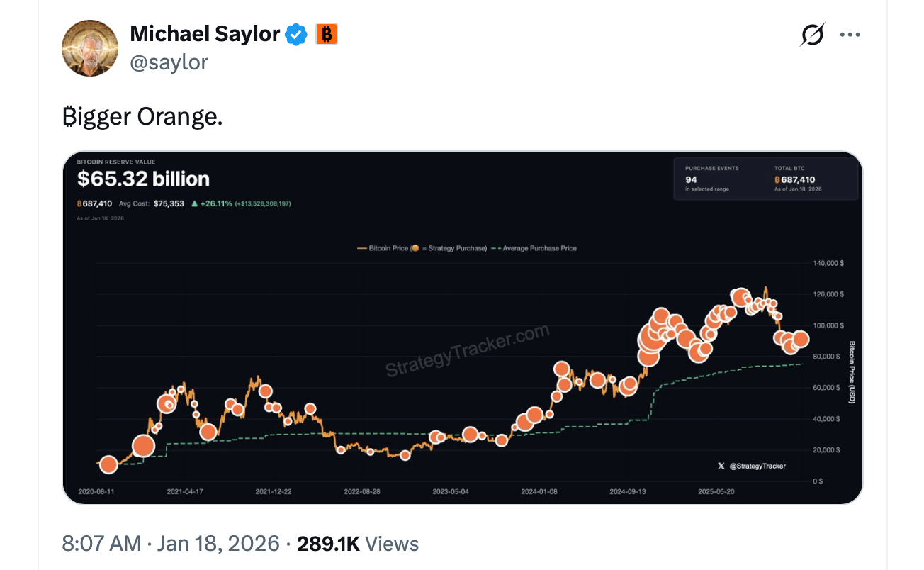Click Michael Saylor's profile picture
This screenshot has height=570, width=924.
89,48
